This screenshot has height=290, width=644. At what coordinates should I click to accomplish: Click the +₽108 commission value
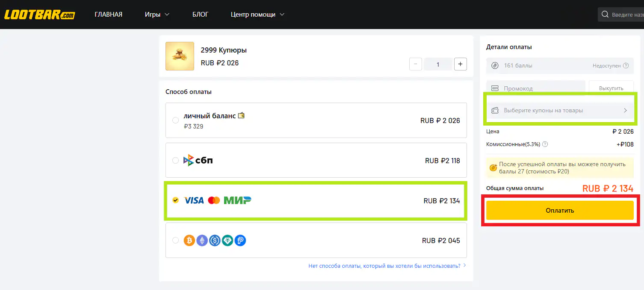(625, 144)
